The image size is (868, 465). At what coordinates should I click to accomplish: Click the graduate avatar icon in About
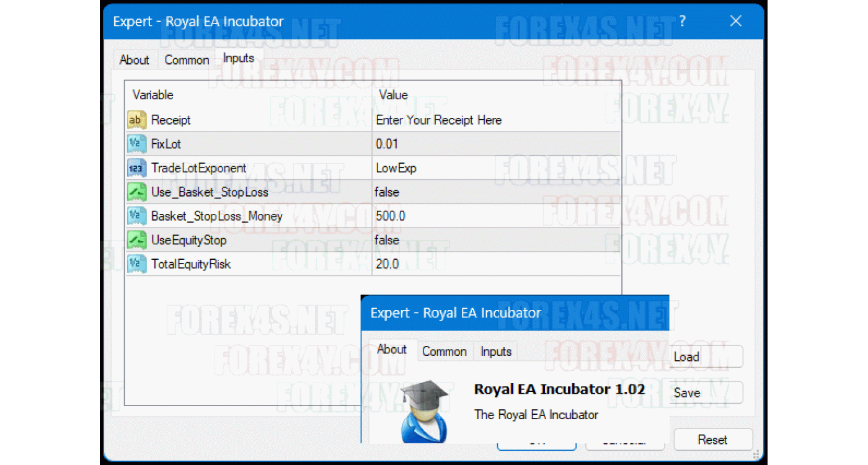click(424, 412)
